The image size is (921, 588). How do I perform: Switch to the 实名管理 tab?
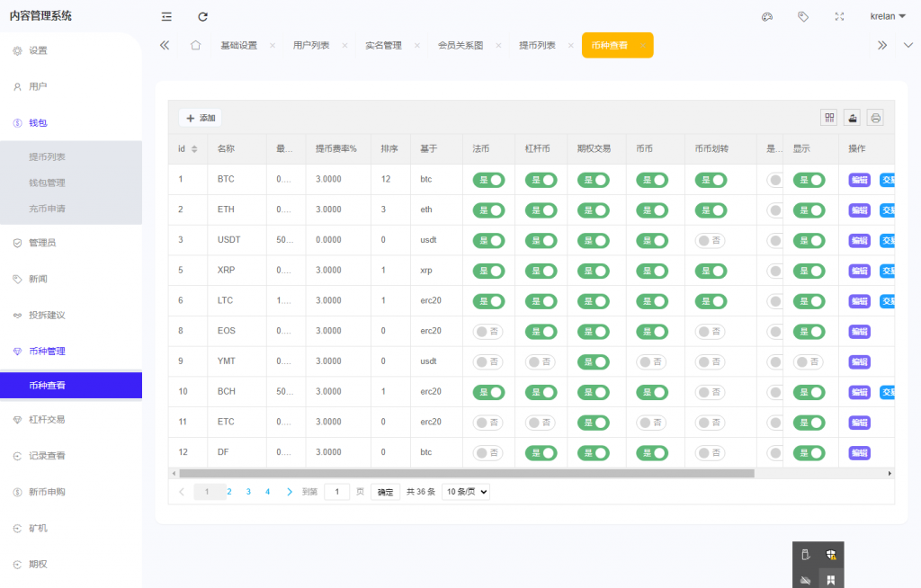383,45
